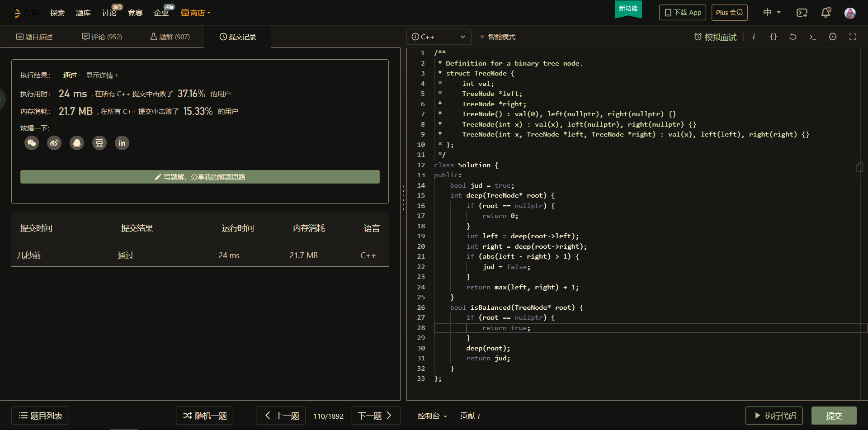Click the 新功能 ribbon badge

628,9
